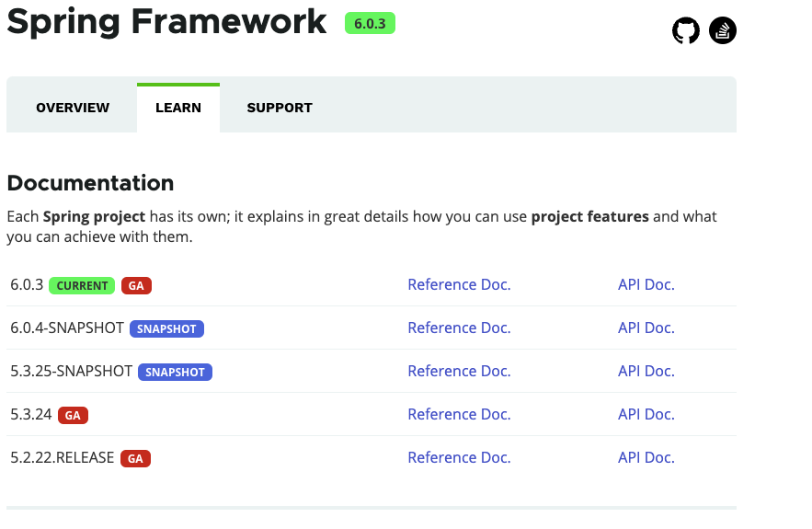Click the "5.2.22.RELEASE" version text
This screenshot has width=812, height=529.
click(63, 457)
